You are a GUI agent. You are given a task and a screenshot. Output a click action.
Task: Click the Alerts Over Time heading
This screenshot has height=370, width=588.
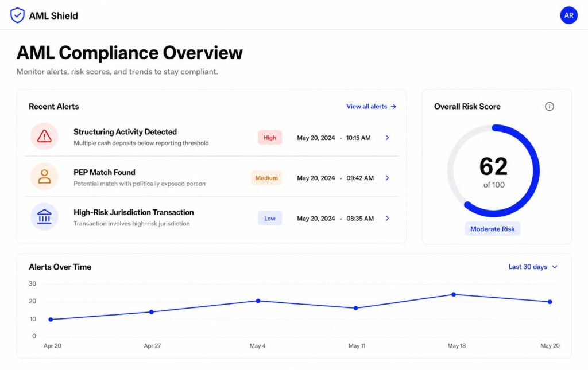coord(60,267)
